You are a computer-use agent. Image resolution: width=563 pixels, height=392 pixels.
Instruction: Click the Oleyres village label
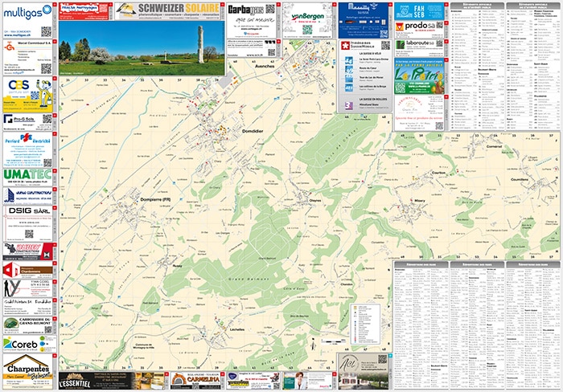pos(315,201)
